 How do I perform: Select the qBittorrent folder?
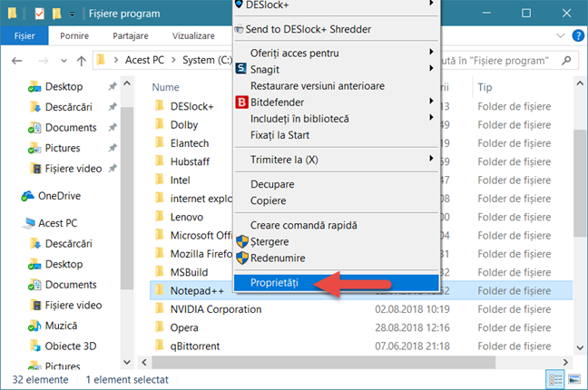(194, 346)
